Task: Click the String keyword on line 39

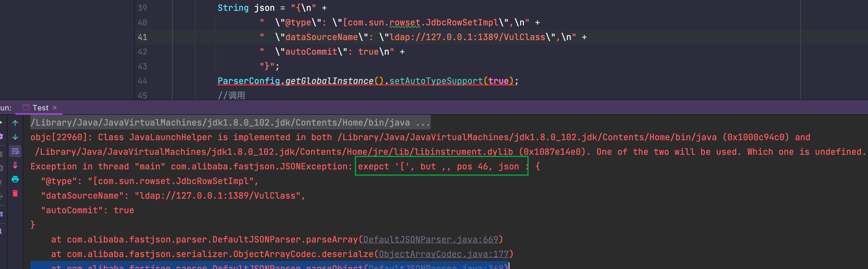Action: (233, 8)
